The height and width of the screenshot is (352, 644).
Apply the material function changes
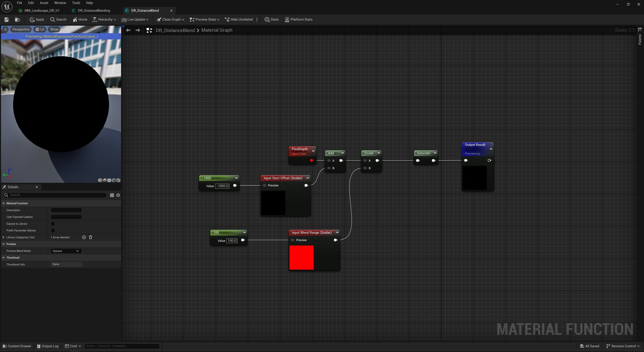[37, 19]
